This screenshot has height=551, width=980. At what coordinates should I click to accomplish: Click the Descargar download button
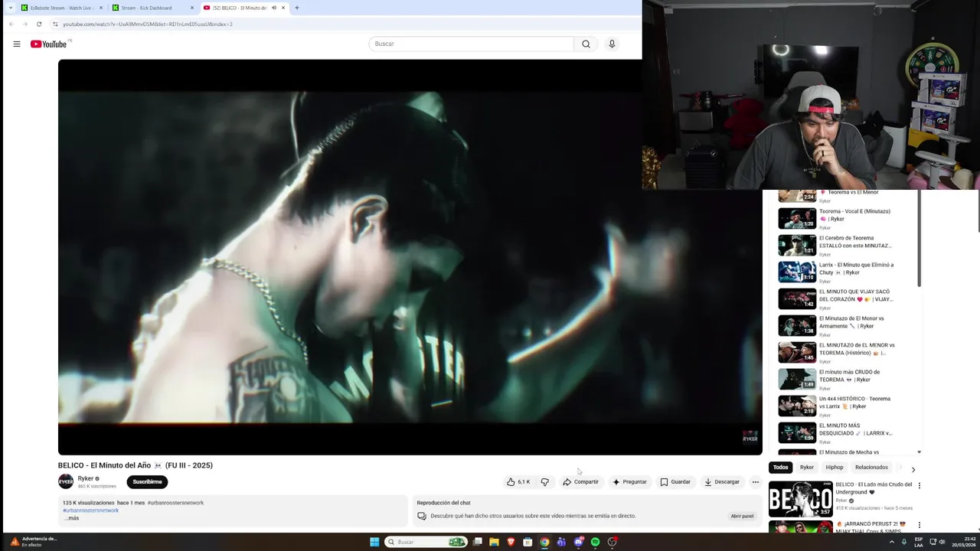click(x=722, y=482)
